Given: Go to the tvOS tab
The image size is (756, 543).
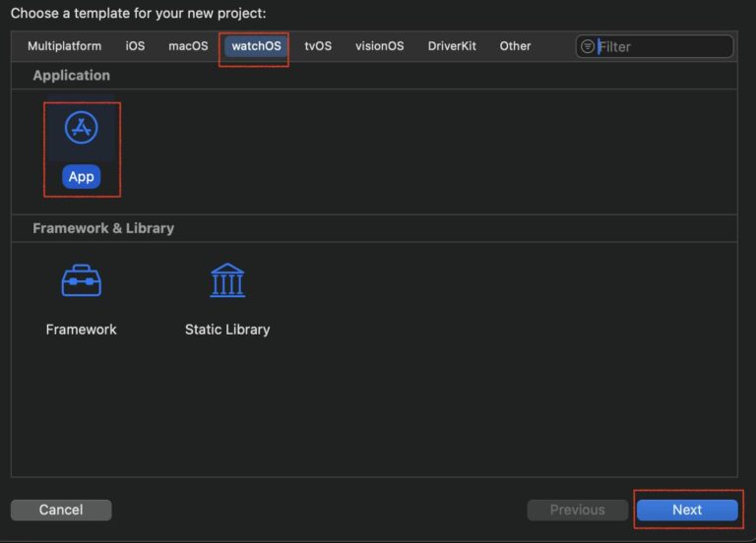Looking at the screenshot, I should click(318, 46).
